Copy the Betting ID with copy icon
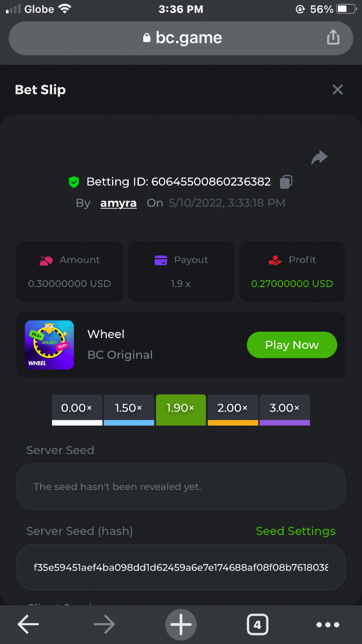Viewport: 362px width, 644px height. point(286,182)
